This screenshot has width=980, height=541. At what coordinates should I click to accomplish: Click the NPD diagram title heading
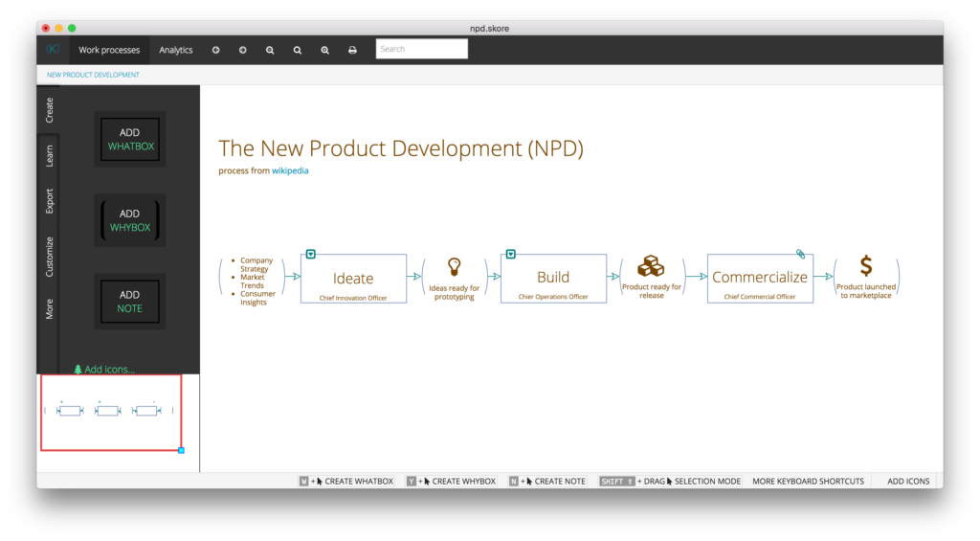click(401, 148)
